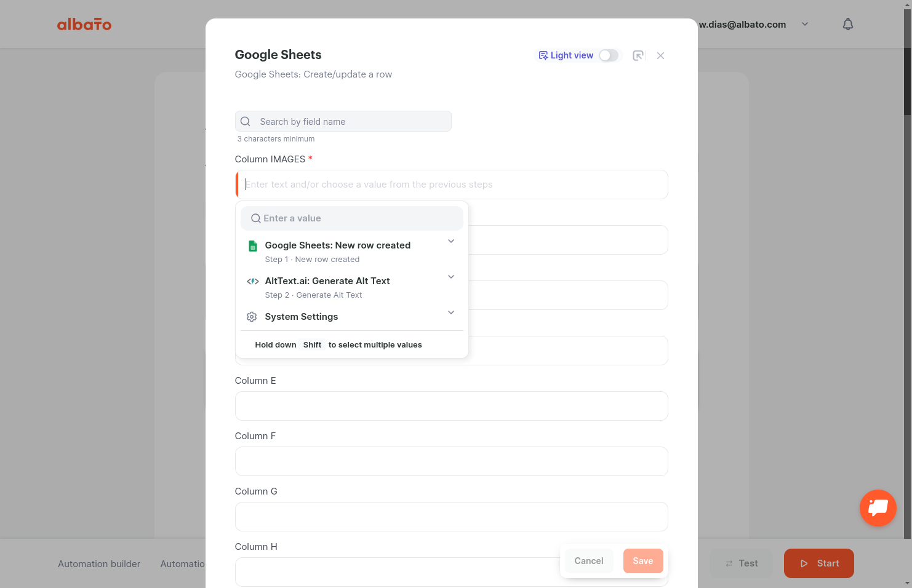Image resolution: width=912 pixels, height=588 pixels.
Task: Click the 'Step 2 · Generate Alt Text' text
Action: (313, 295)
